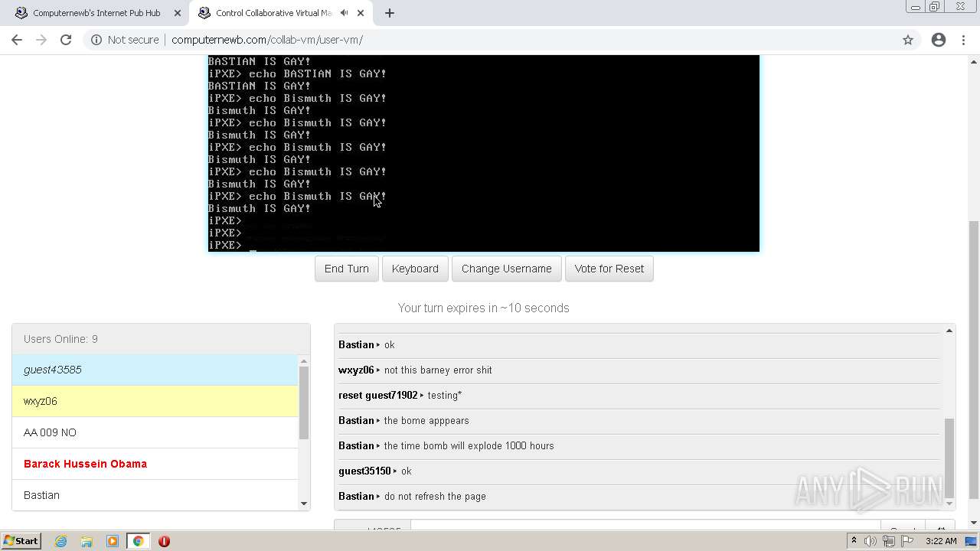Click the users list scroll-up arrow
980x551 pixels.
[304, 361]
